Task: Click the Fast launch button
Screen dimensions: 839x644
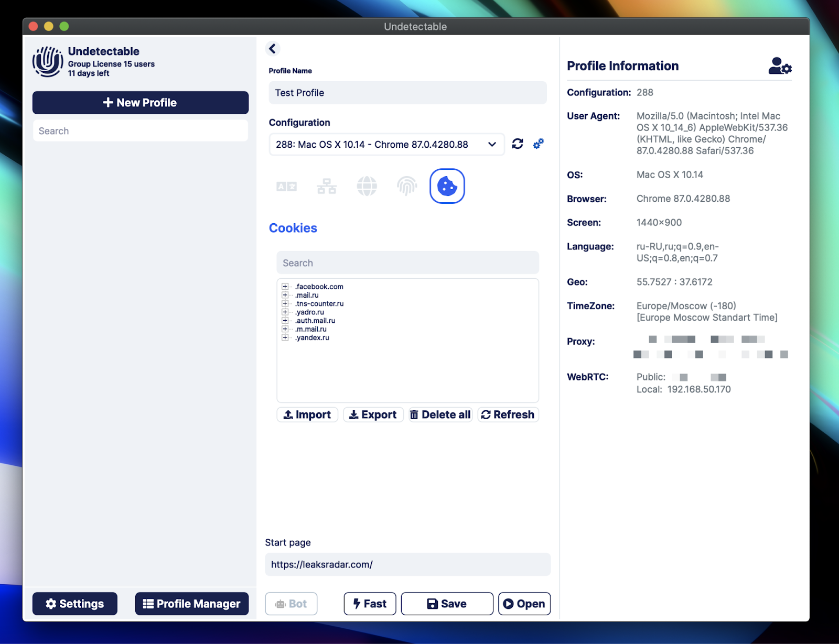Action: (x=370, y=604)
